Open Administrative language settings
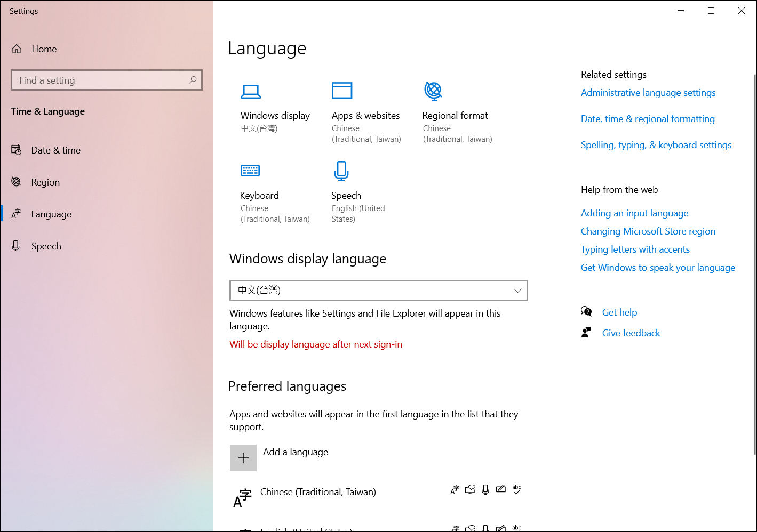This screenshot has width=757, height=532. [648, 92]
